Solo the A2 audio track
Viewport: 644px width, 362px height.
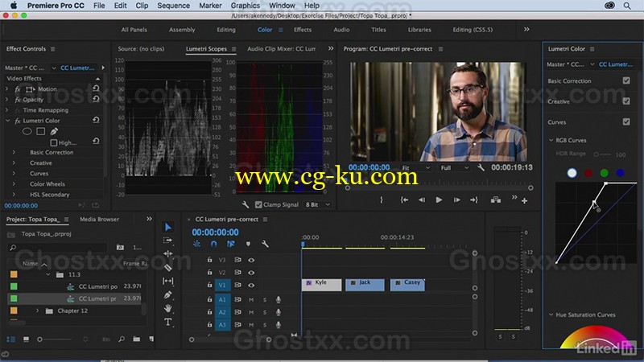(x=265, y=312)
